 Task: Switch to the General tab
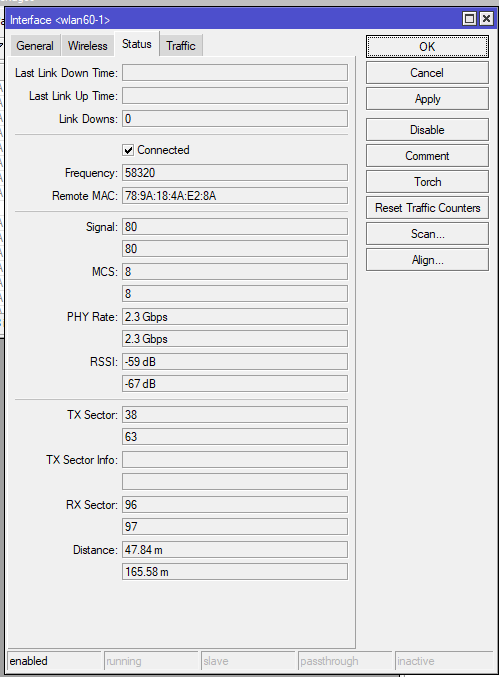(35, 46)
